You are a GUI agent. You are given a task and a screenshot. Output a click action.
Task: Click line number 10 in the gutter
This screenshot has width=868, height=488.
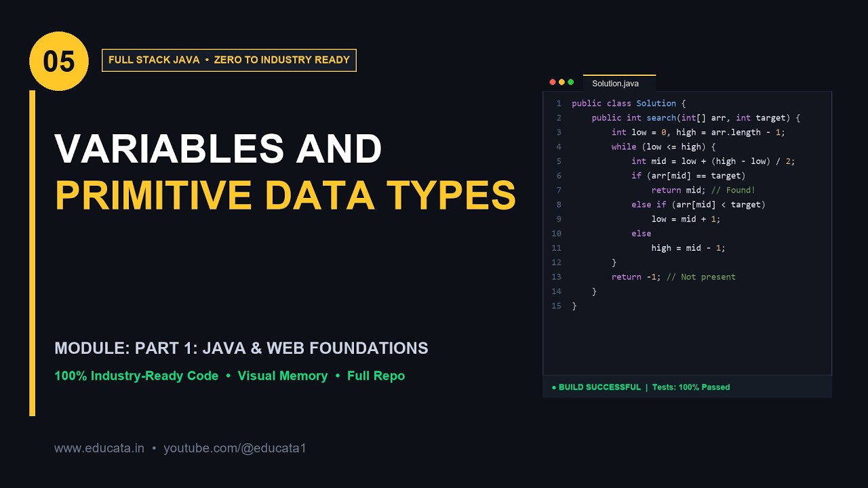pyautogui.click(x=557, y=233)
